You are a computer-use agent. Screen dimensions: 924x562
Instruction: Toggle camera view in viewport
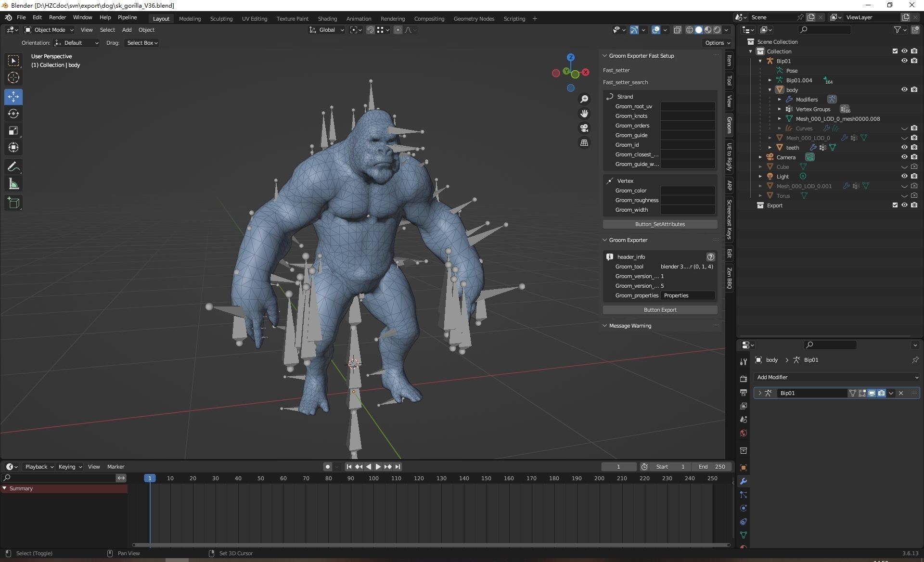[x=584, y=128]
